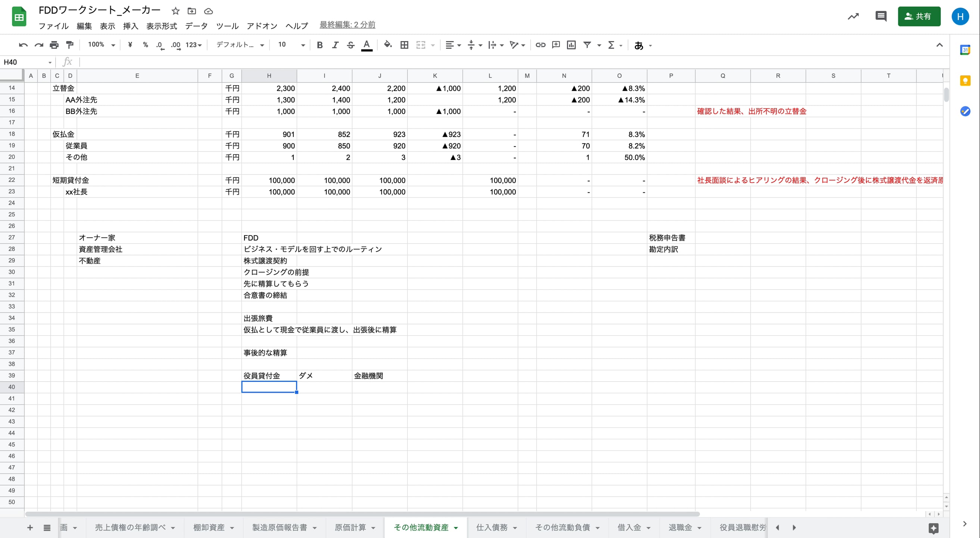Viewport: 980px width, 538px height.
Task: Click the 共有 share button
Action: 919,16
